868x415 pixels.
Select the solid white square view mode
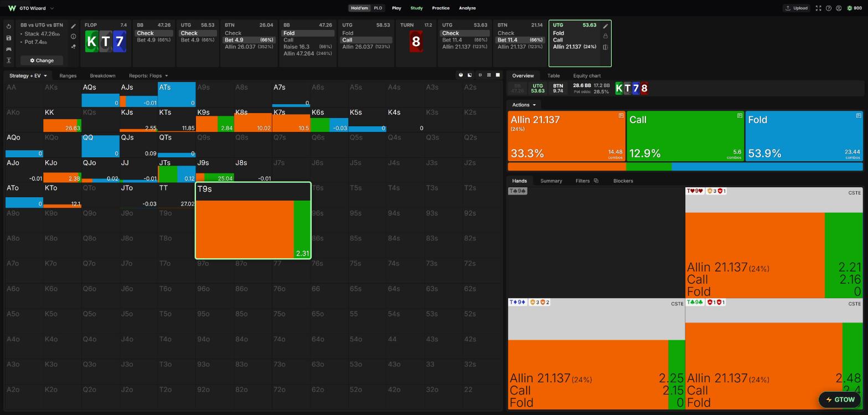point(498,75)
